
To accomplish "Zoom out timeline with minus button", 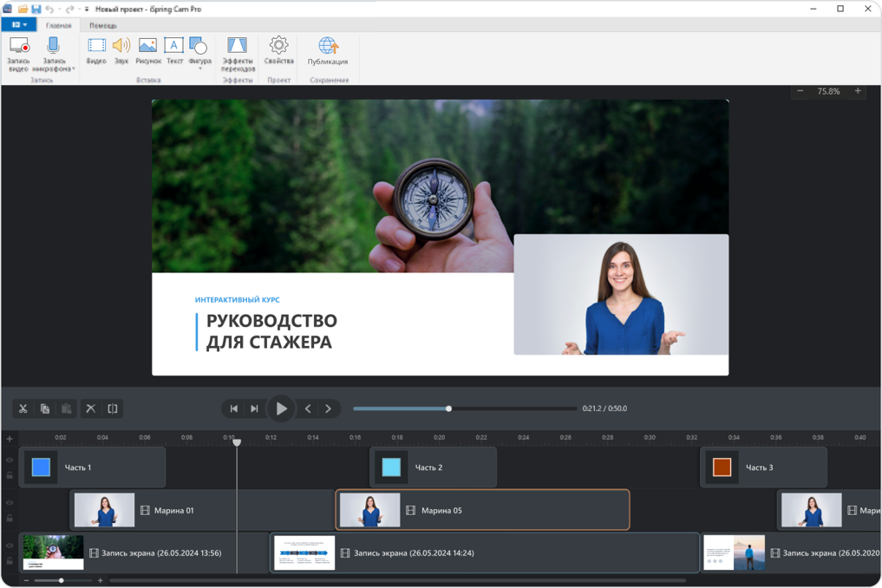I will [26, 580].
